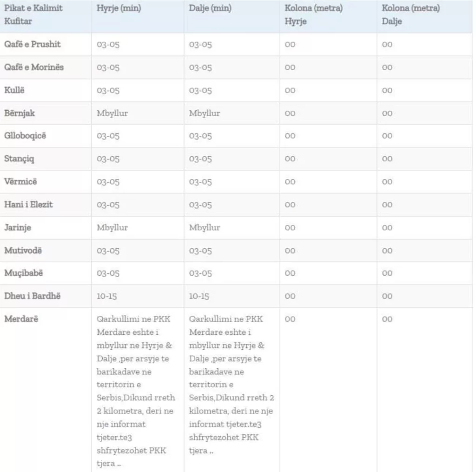
Task: Select the Dalje (min) column header
Action: tap(210, 8)
